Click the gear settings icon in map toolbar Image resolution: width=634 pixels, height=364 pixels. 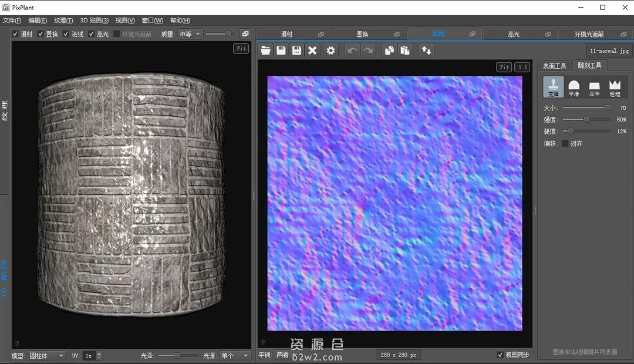[331, 50]
